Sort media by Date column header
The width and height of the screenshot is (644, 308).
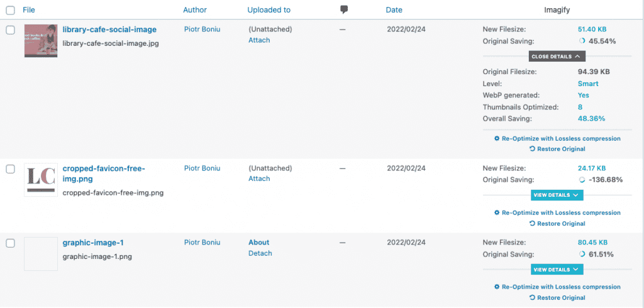pos(394,10)
